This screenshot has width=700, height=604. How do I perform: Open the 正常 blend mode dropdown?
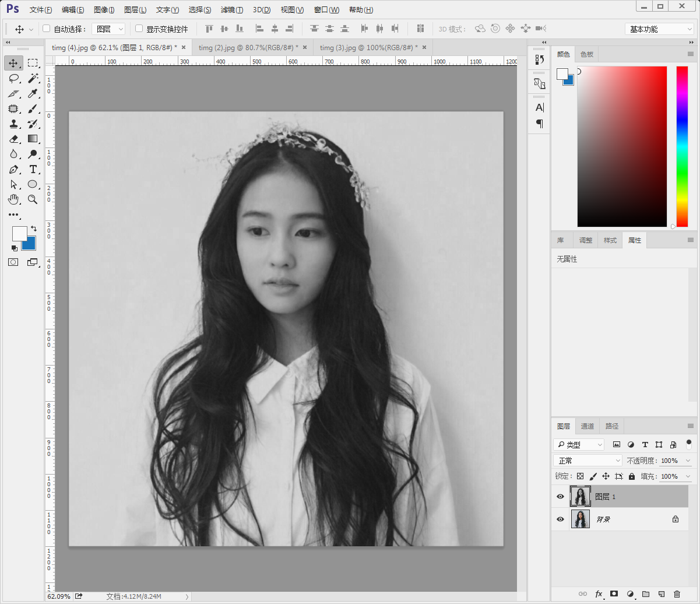tap(588, 461)
